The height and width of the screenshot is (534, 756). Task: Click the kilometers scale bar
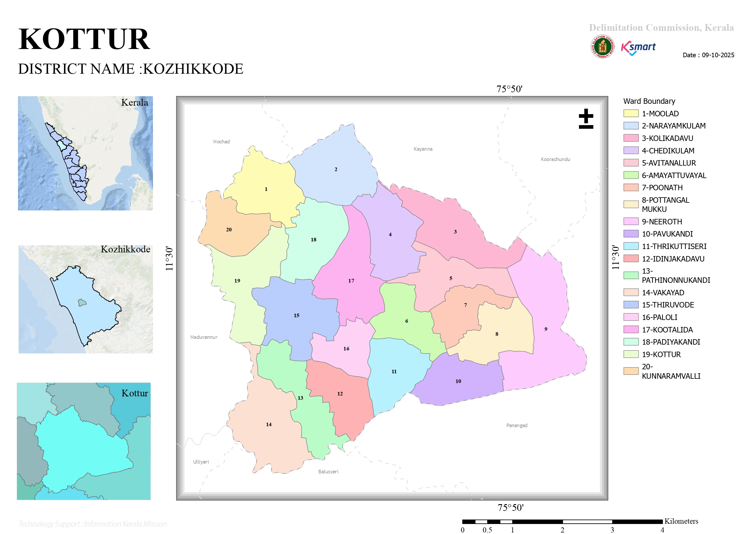(x=563, y=522)
